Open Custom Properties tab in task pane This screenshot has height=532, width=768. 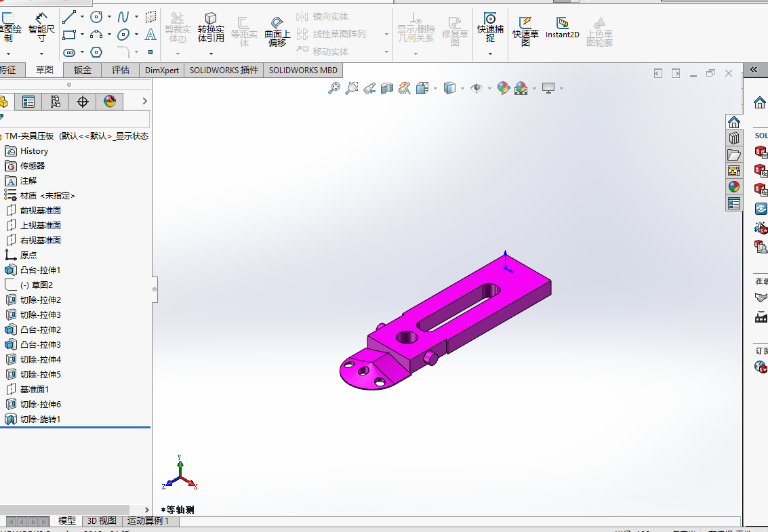click(733, 203)
